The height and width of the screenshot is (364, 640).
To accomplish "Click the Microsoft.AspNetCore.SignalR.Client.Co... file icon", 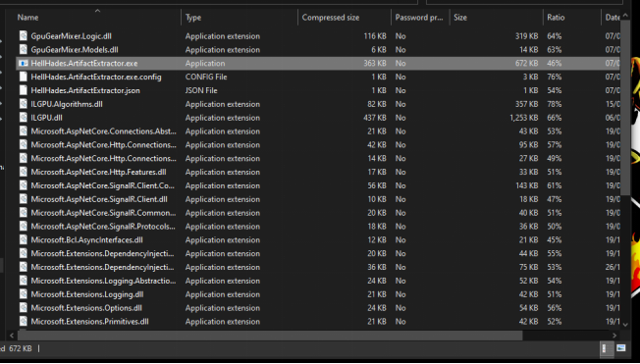I will point(24,185).
